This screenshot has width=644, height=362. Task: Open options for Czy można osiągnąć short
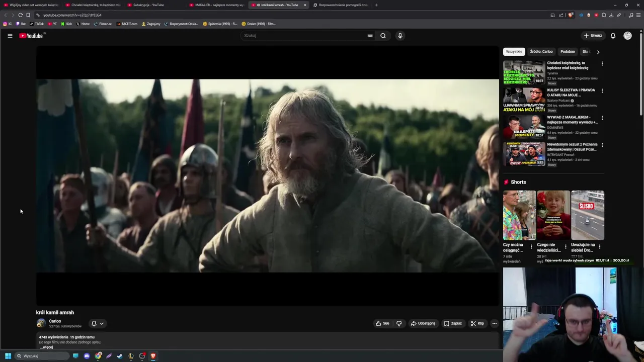point(531,246)
